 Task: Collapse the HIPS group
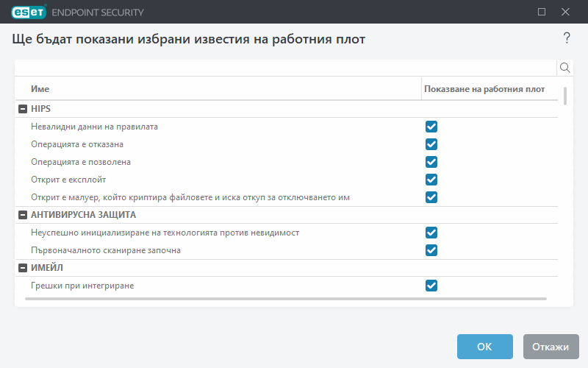23,109
